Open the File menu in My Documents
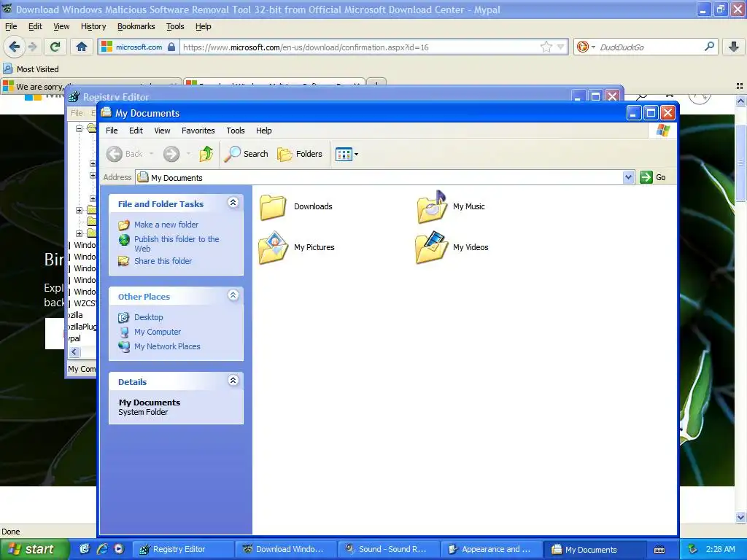The height and width of the screenshot is (560, 747). [x=112, y=131]
